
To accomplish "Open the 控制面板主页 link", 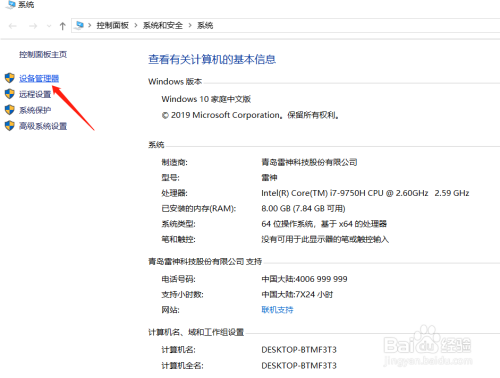I will click(x=43, y=54).
